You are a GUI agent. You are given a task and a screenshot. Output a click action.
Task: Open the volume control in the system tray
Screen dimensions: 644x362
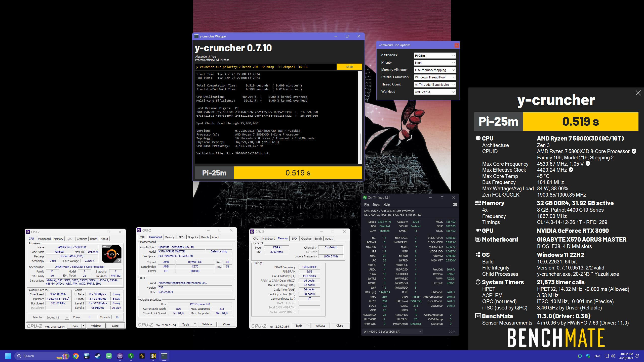click(x=613, y=356)
